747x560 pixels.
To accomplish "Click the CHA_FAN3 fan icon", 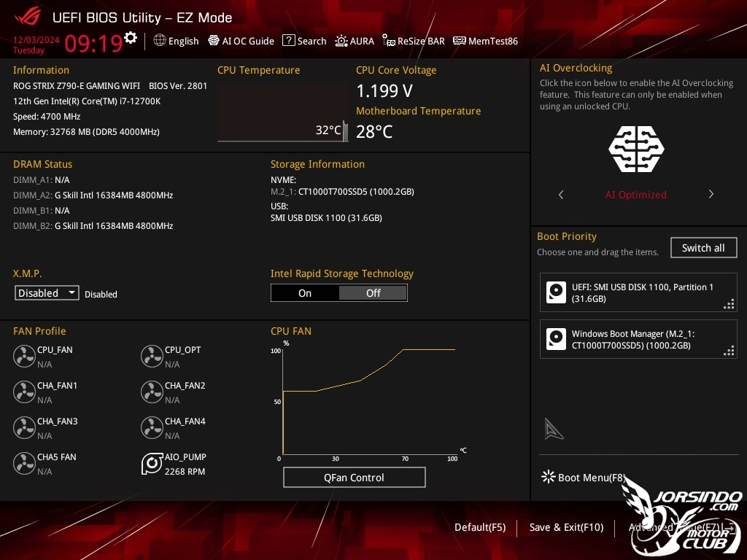I will (x=24, y=427).
